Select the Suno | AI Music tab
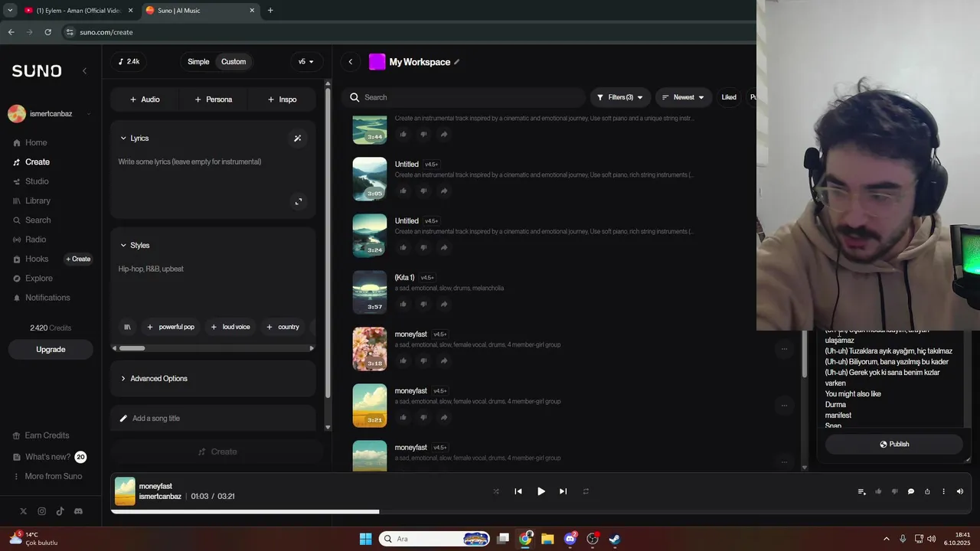980x551 pixels. click(x=199, y=11)
